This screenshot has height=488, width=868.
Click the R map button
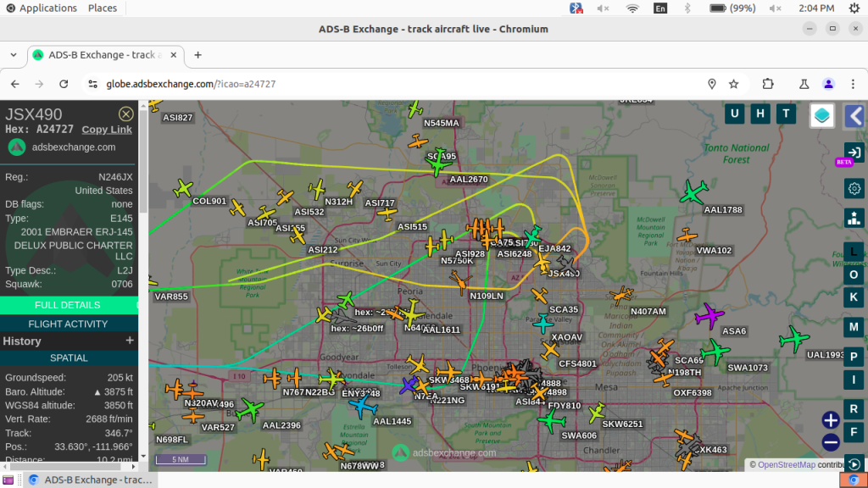[x=854, y=409]
